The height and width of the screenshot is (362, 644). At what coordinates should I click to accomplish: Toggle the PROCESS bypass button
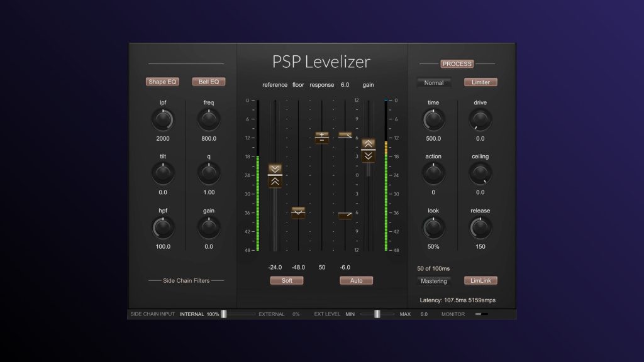click(457, 64)
